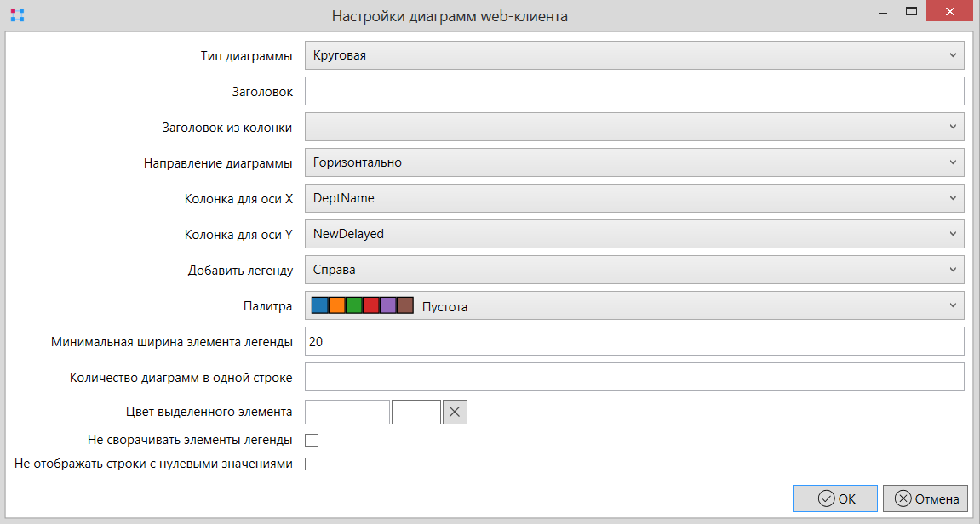Click the purple swatch in palette
Screen dimensions: 980x524
[387, 305]
